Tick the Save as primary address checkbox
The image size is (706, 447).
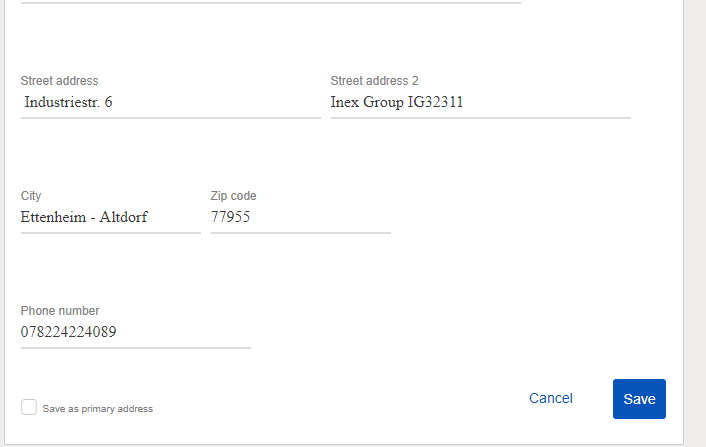pyautogui.click(x=29, y=407)
